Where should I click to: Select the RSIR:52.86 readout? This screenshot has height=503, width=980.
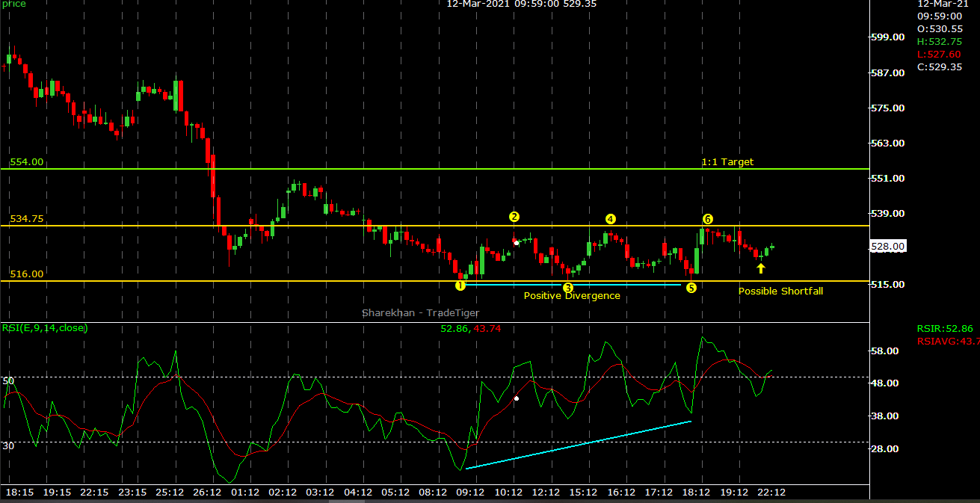[945, 328]
